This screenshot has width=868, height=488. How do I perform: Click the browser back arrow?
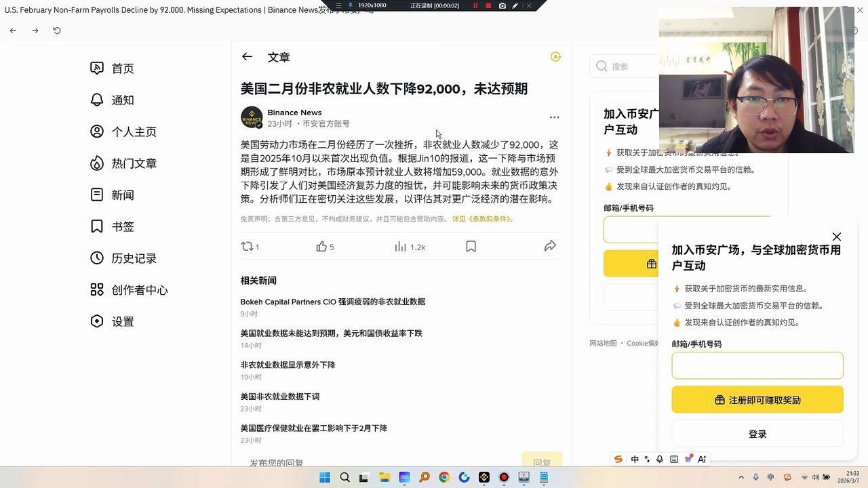click(13, 30)
